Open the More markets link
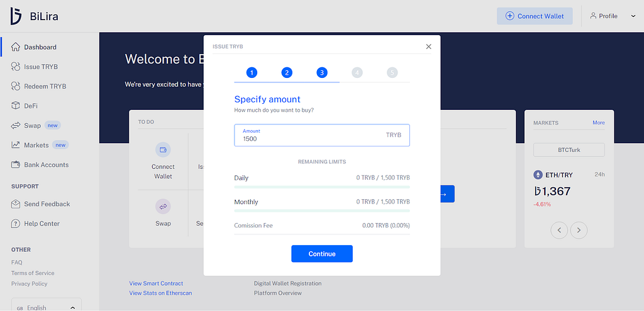Image resolution: width=644 pixels, height=311 pixels. [599, 123]
